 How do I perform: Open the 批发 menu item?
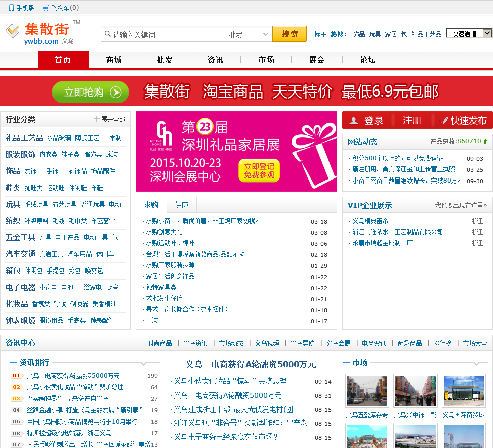point(165,60)
